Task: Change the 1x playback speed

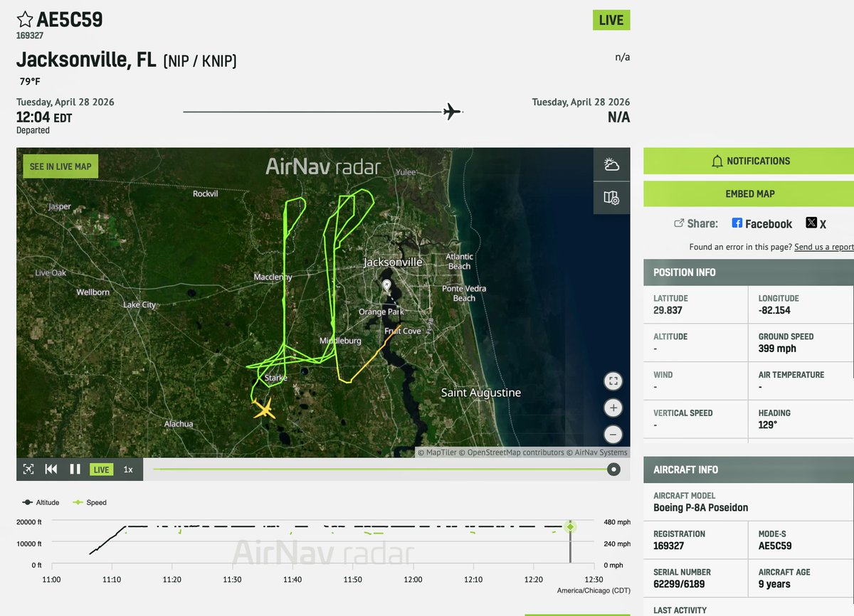Action: click(128, 469)
